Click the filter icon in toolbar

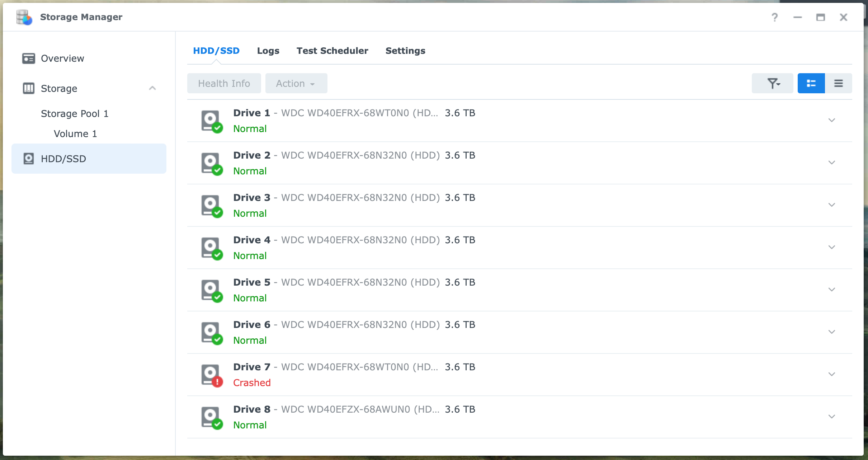pos(774,83)
